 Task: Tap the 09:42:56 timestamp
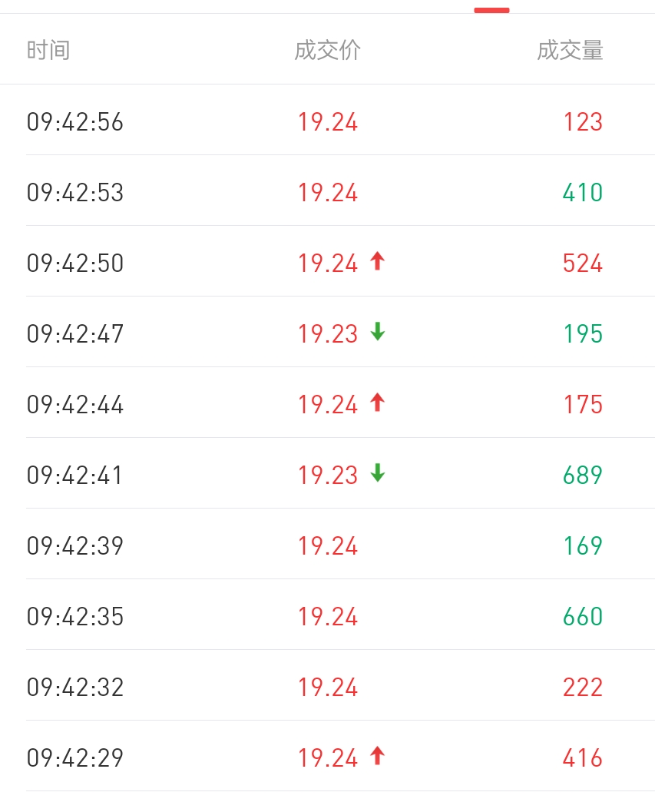(x=75, y=122)
